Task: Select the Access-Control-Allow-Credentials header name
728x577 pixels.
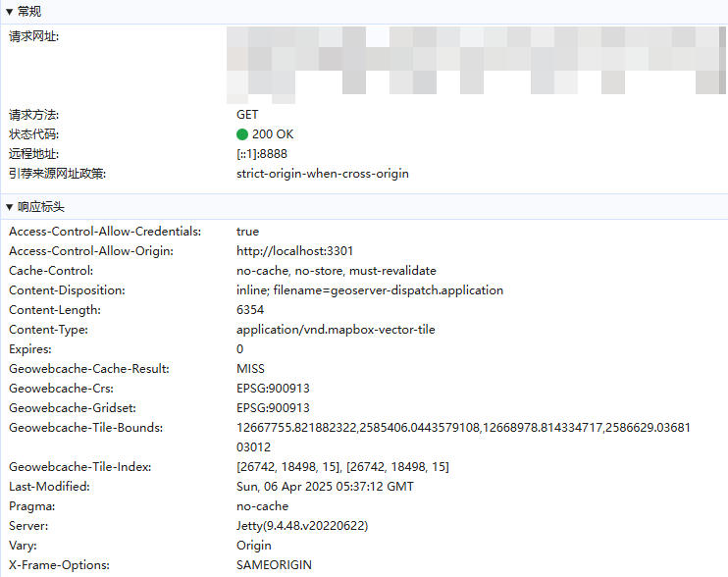Action: click(x=105, y=232)
